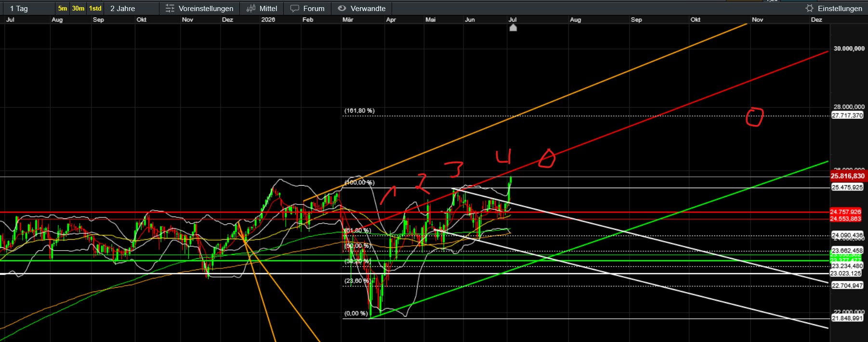Select the 25.475,925 price label

pyautogui.click(x=847, y=187)
